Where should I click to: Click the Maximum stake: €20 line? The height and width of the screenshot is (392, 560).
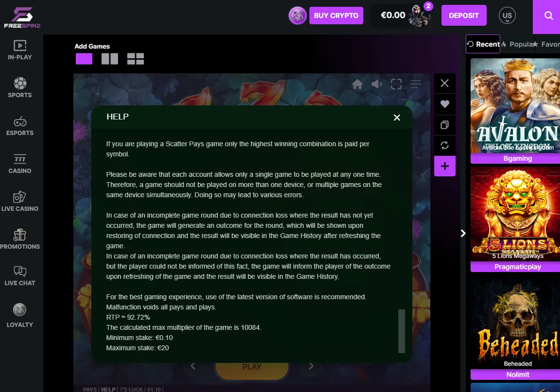(x=137, y=348)
